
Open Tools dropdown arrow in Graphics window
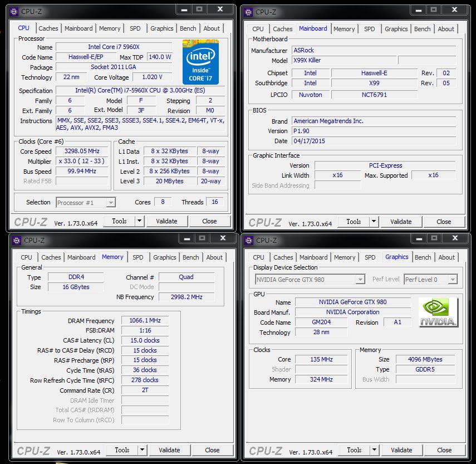click(374, 450)
